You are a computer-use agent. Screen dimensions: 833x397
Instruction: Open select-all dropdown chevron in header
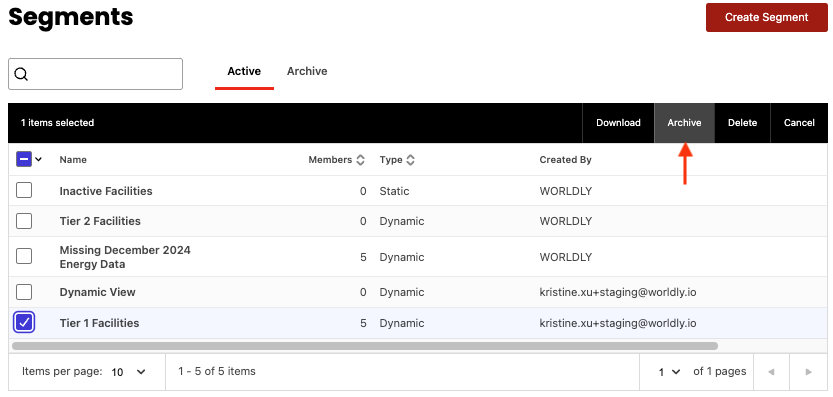(x=38, y=159)
